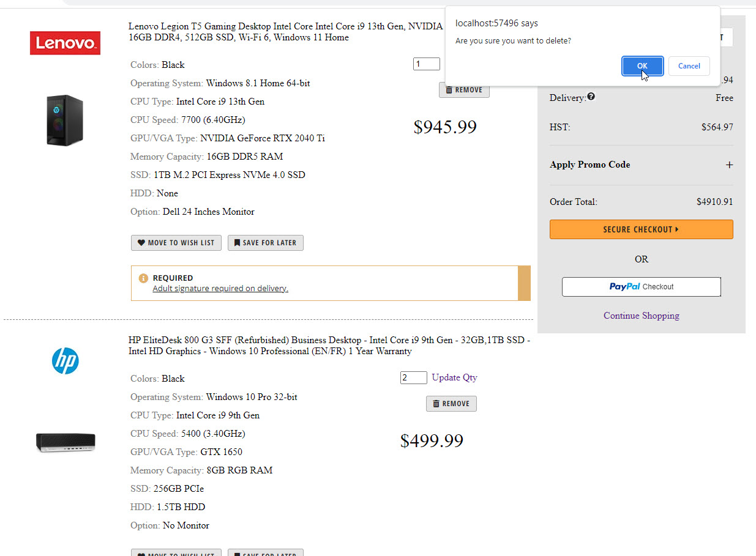This screenshot has width=756, height=556.
Task: Click Update Qty for the HP EliteDesk
Action: tap(454, 377)
